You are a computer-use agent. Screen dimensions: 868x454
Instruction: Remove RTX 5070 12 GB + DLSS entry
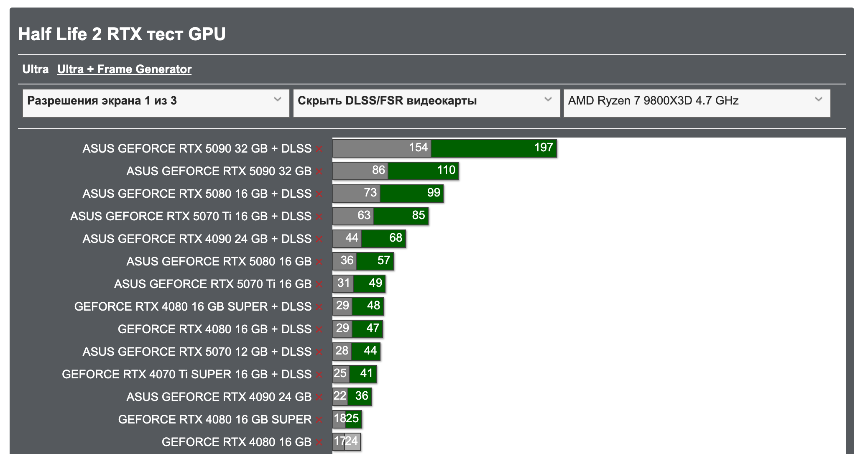(319, 352)
